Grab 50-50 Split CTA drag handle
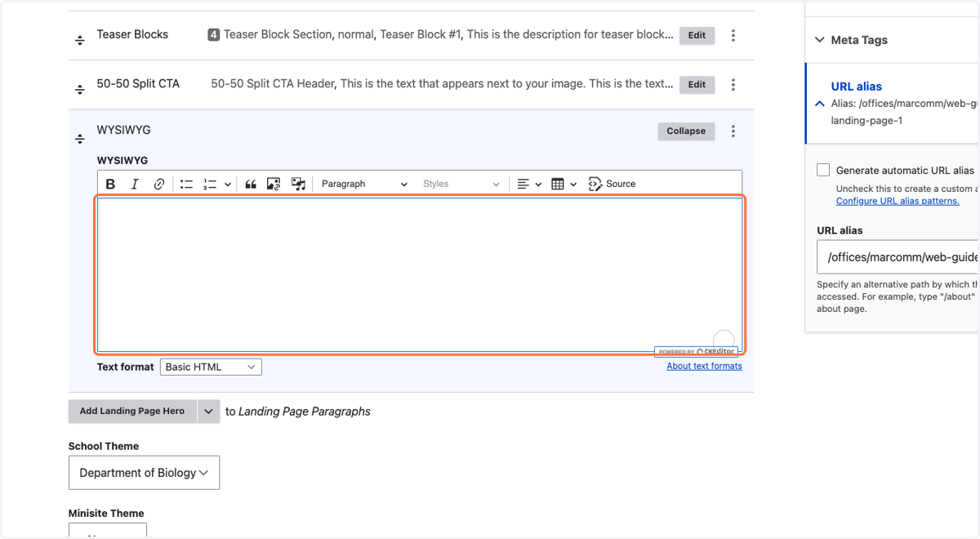 (x=80, y=89)
